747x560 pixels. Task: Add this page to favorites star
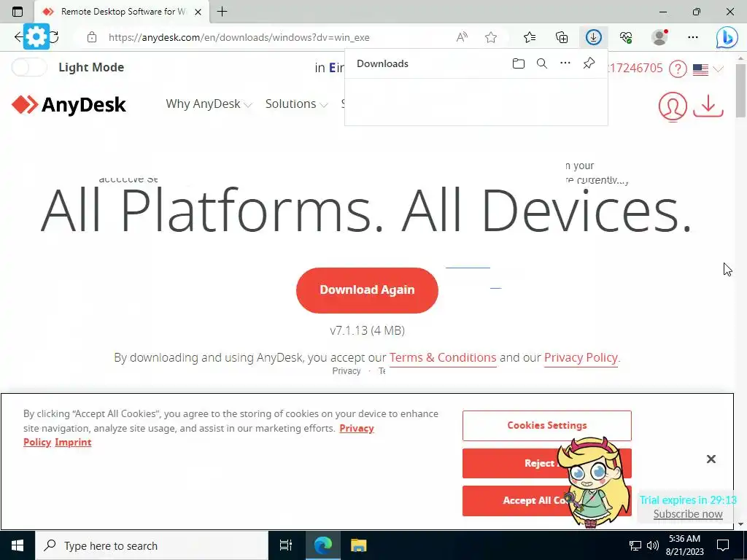(x=491, y=37)
